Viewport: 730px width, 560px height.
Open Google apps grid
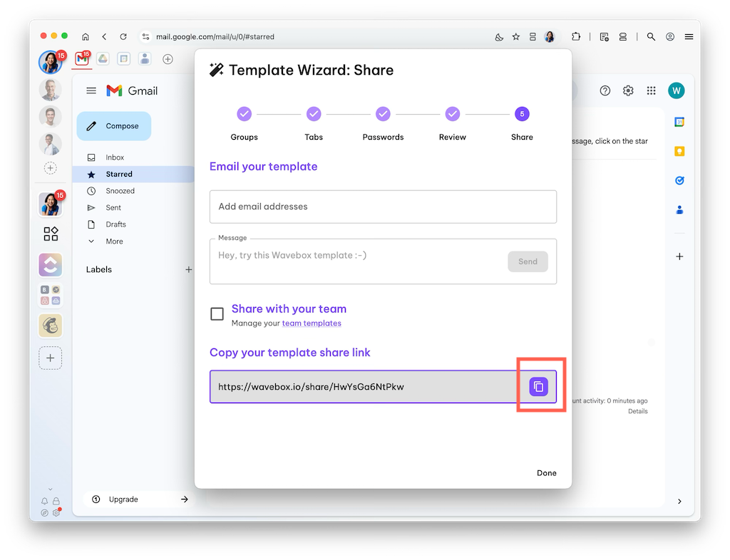pos(651,90)
